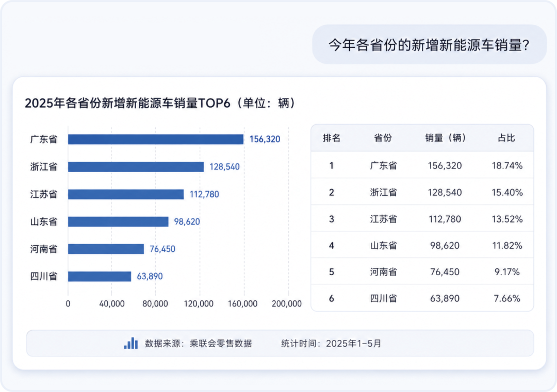
Task: Click the 156,320 cell in the table
Action: (x=445, y=165)
